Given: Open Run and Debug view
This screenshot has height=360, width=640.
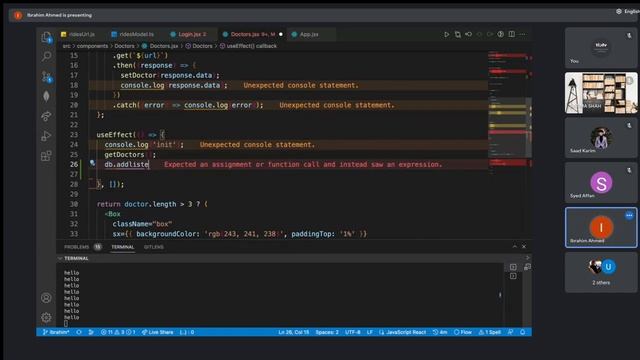Looking at the screenshot, I should tap(47, 136).
